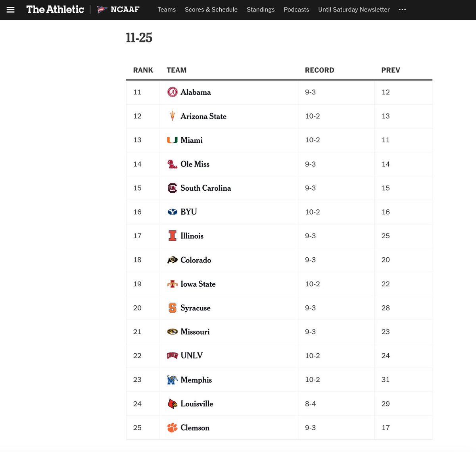This screenshot has height=452, width=476.
Task: Select the Arizona State pitchfork icon
Action: pos(172,116)
